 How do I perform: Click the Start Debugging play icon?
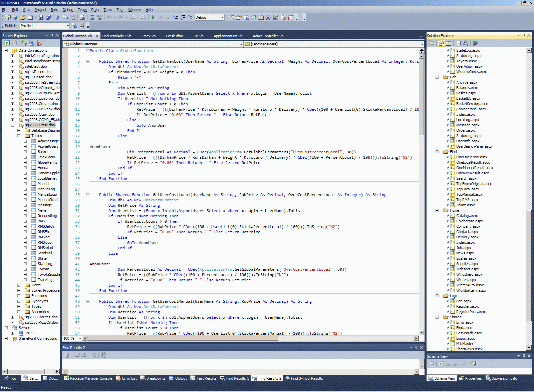153,17
